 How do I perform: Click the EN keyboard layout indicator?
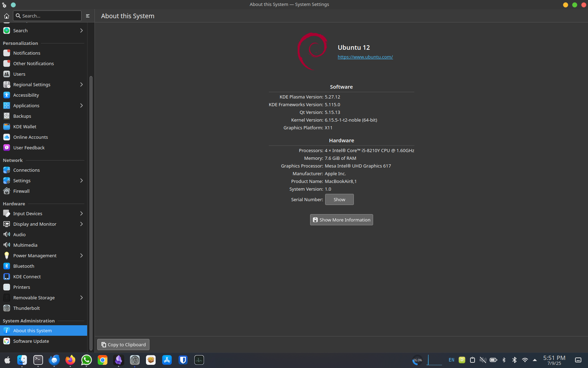pyautogui.click(x=451, y=360)
